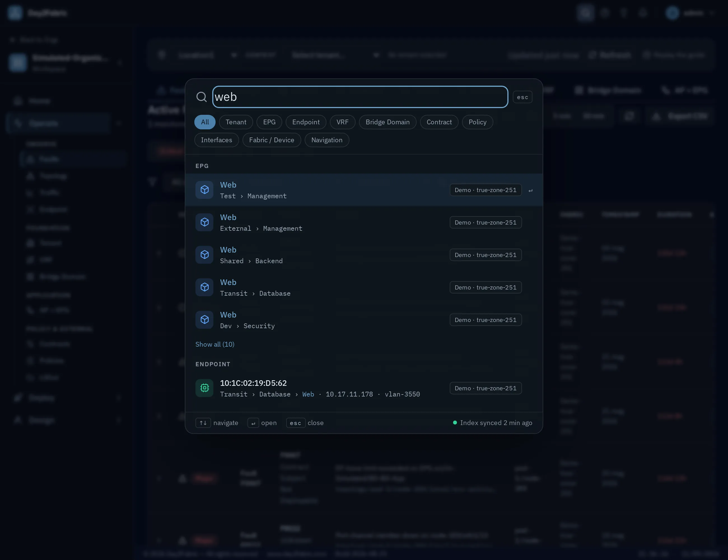Open Web EPG under Shared › Backend
The image size is (728, 560).
[364, 255]
